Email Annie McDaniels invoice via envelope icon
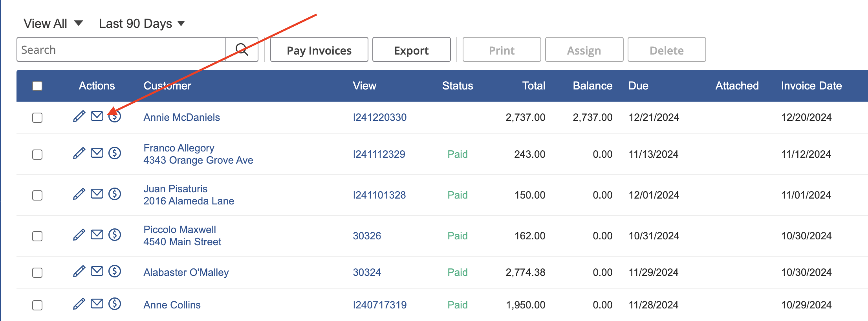 [97, 116]
